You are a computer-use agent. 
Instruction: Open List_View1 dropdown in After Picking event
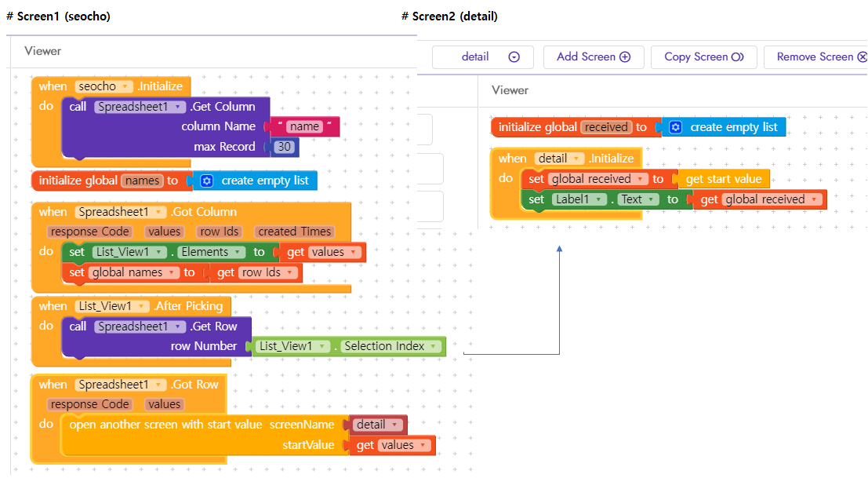112,306
